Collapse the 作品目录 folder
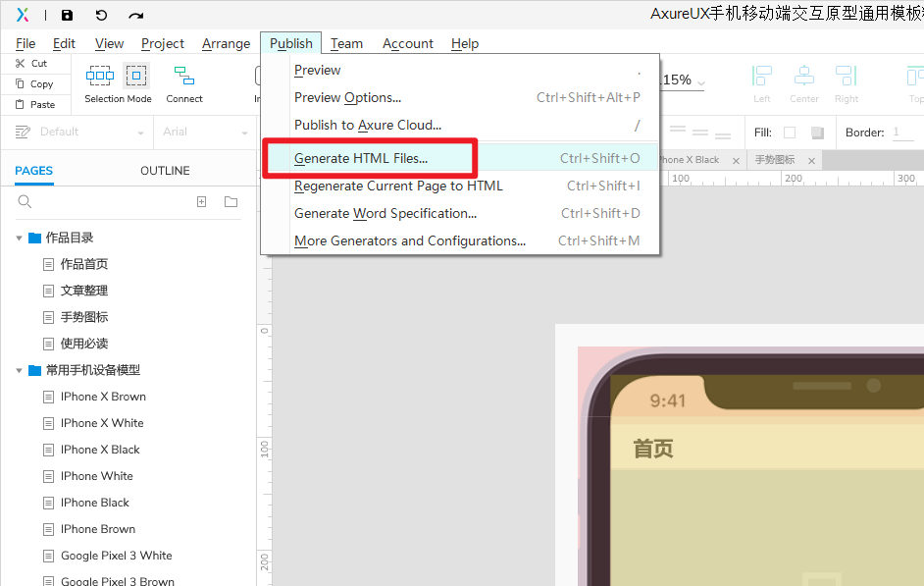924x586 pixels. pos(18,237)
